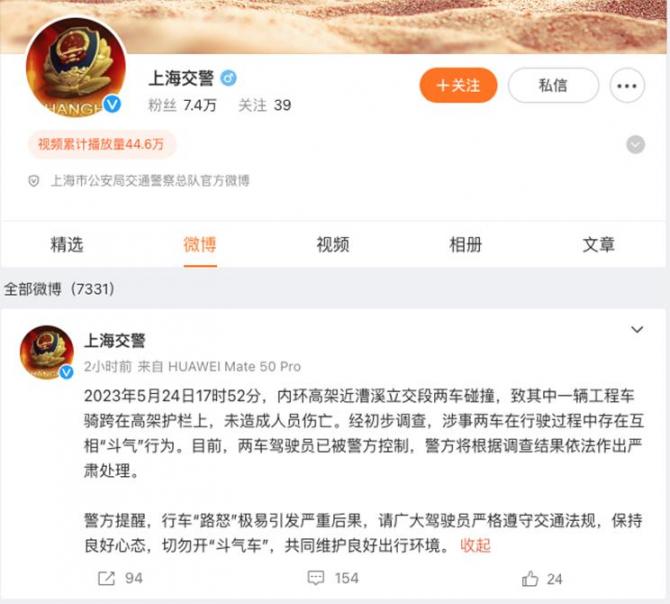670x604 pixels.
Task: Collapse post text via 收起 link
Action: 475,545
